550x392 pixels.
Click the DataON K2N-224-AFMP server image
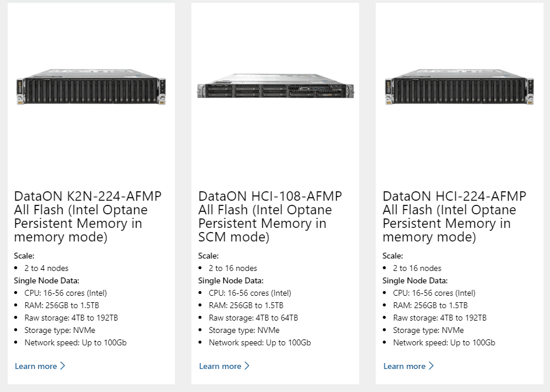coord(91,87)
